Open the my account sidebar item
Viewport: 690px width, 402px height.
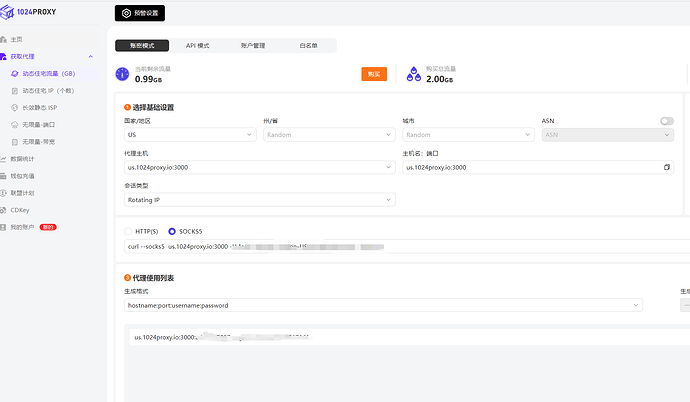point(22,227)
